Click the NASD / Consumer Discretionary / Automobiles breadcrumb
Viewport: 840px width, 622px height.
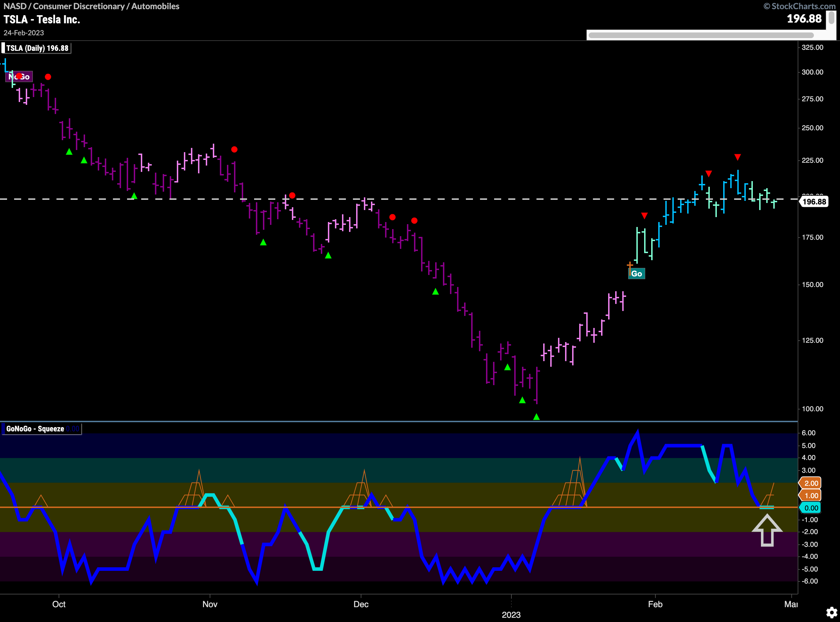click(91, 6)
